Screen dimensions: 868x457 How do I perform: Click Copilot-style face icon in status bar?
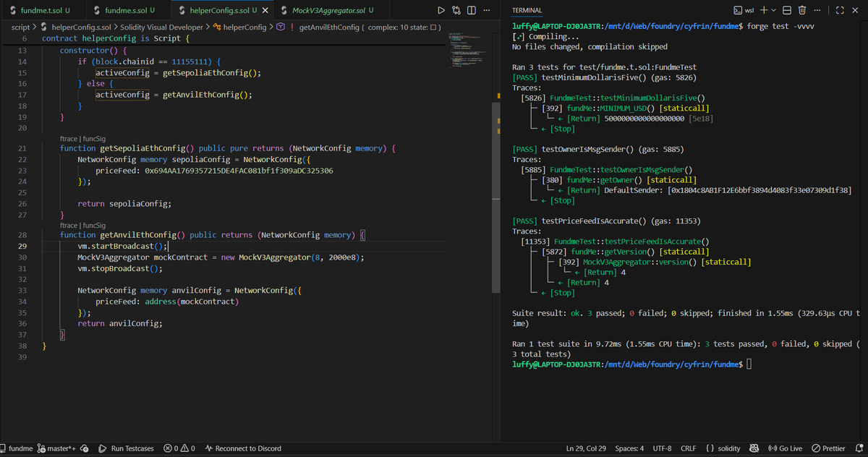(x=754, y=448)
